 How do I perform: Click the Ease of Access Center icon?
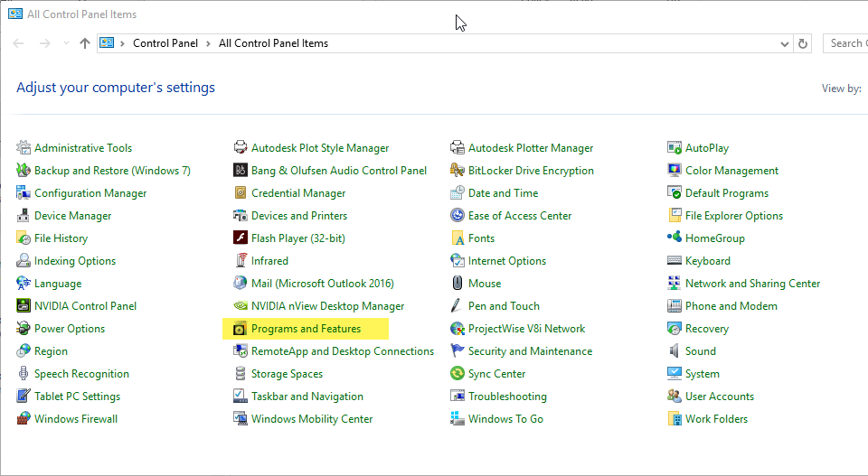(458, 216)
